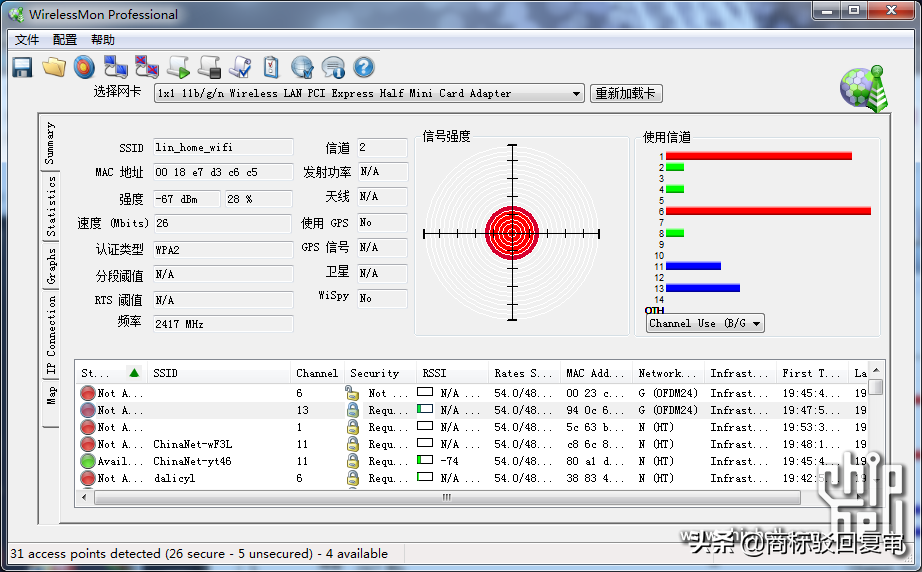Click the red status icon for dalicyl row

pyautogui.click(x=88, y=479)
